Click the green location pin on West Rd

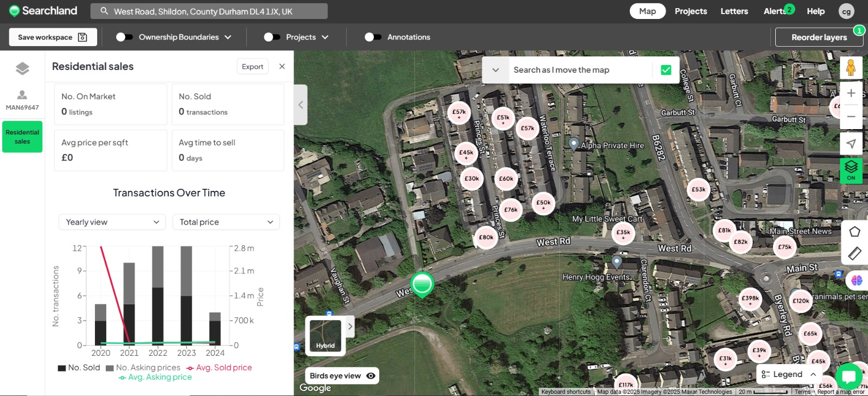[422, 284]
